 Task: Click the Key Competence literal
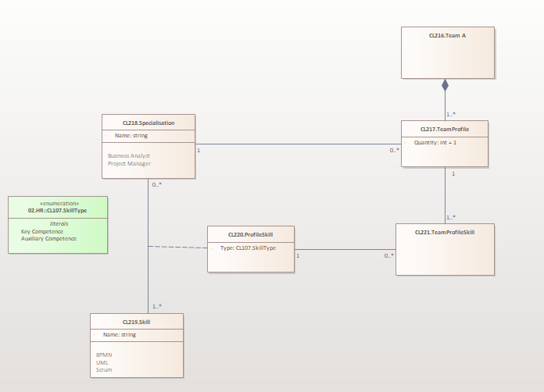click(42, 231)
